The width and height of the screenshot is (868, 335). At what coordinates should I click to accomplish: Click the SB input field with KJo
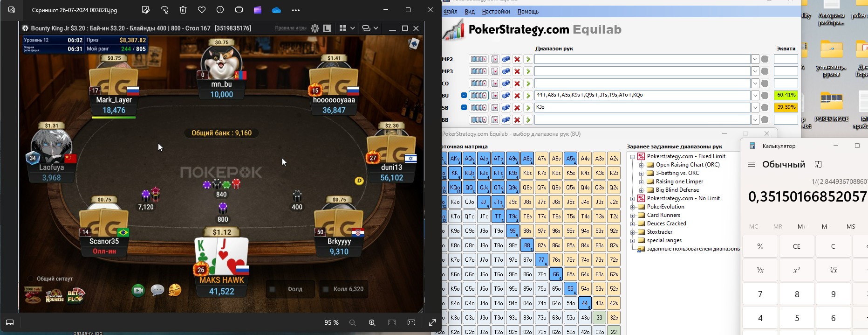coord(642,107)
